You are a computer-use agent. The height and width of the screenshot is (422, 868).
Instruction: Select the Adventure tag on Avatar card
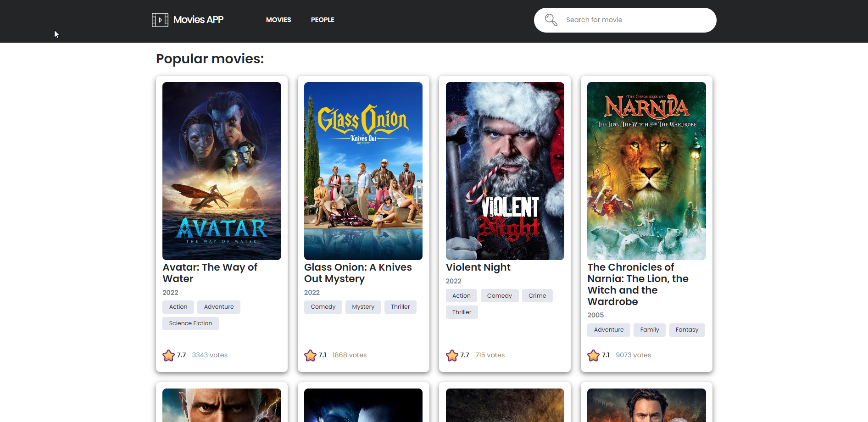pyautogui.click(x=219, y=307)
